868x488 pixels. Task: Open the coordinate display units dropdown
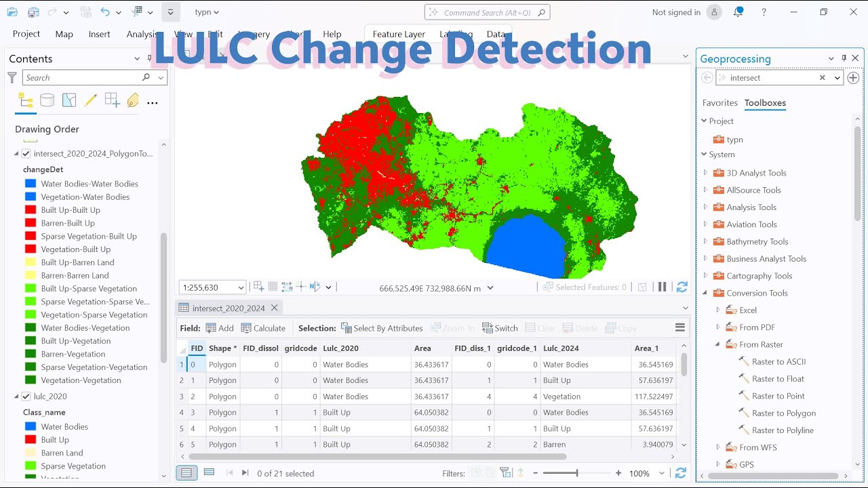tap(490, 287)
